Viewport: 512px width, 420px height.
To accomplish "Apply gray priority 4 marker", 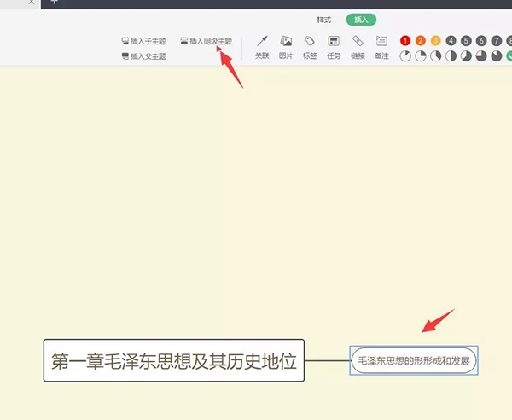I will [451, 40].
